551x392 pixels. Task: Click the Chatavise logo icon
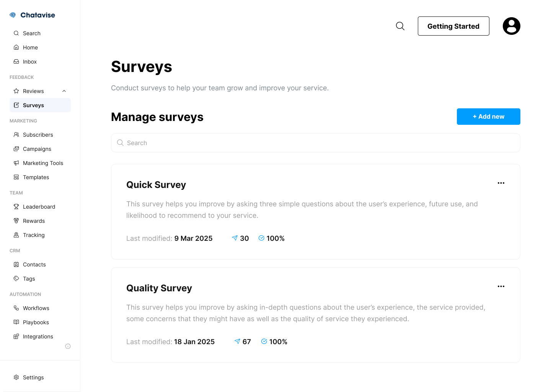pos(13,15)
